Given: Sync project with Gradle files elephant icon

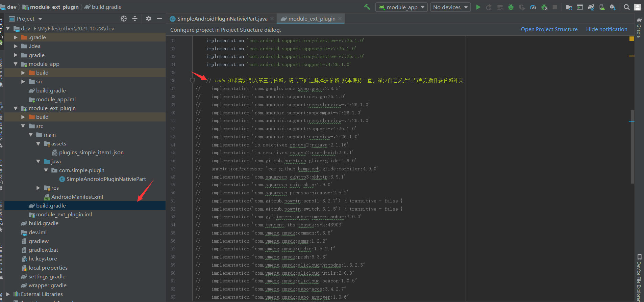Looking at the screenshot, I should tap(591, 7).
